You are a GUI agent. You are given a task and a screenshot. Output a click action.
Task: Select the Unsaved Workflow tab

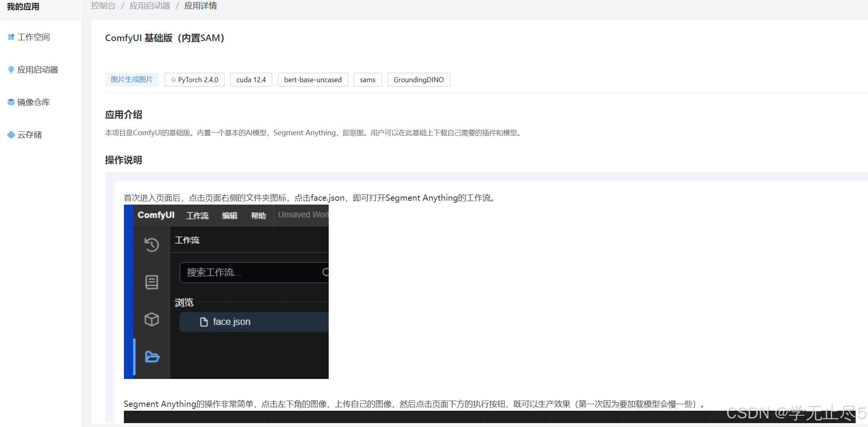[x=303, y=215]
